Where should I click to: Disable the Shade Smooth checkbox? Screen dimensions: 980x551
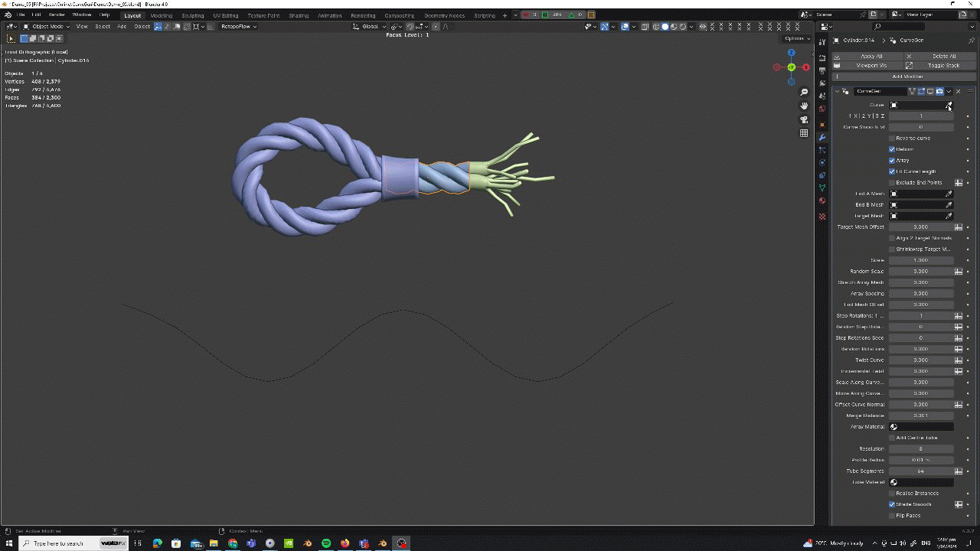(892, 504)
